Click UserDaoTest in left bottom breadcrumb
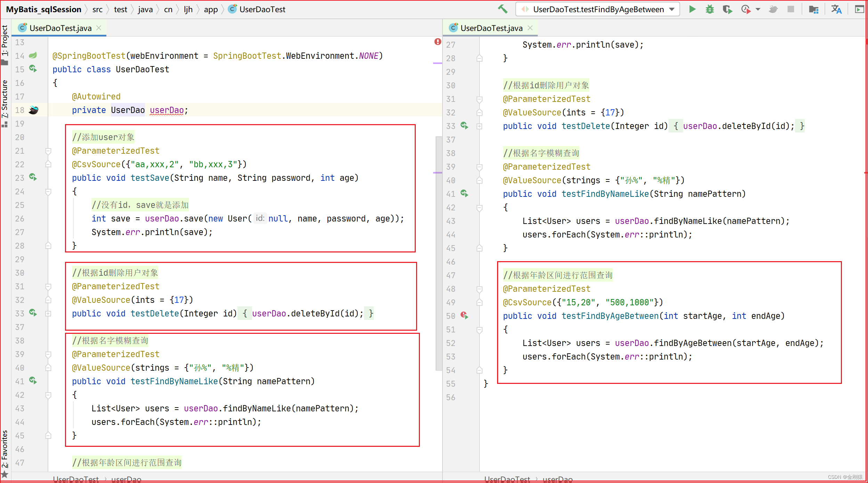The width and height of the screenshot is (868, 483). click(x=76, y=479)
